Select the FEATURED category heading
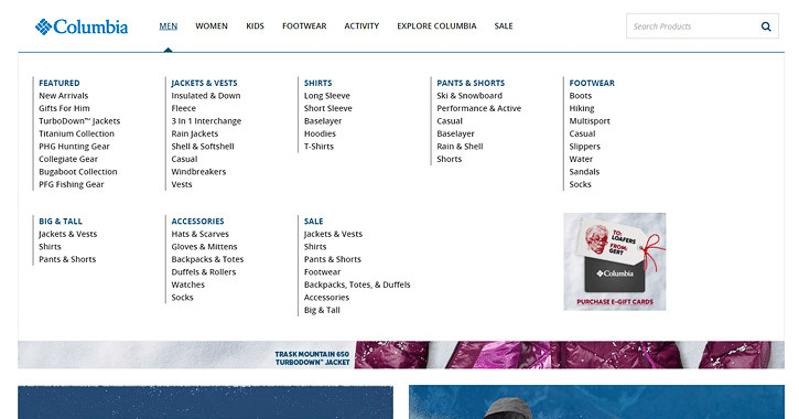The image size is (799, 419). click(x=59, y=83)
